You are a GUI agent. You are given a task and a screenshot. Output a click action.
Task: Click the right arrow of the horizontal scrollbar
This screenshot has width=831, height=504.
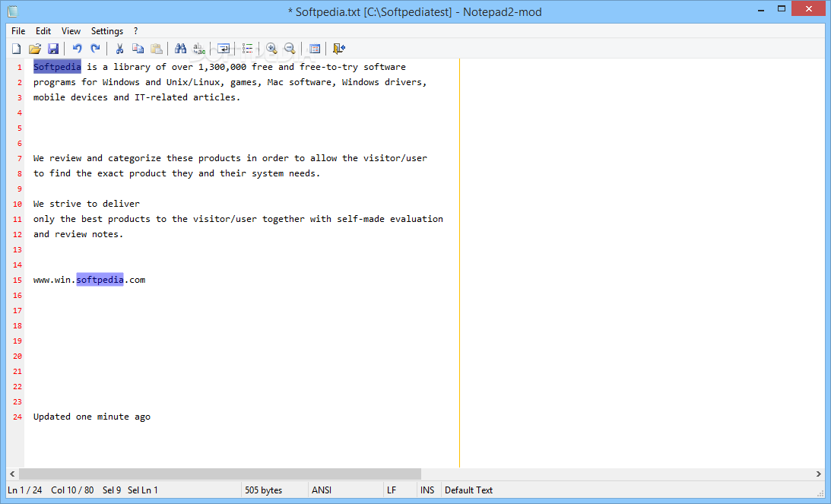(x=818, y=474)
